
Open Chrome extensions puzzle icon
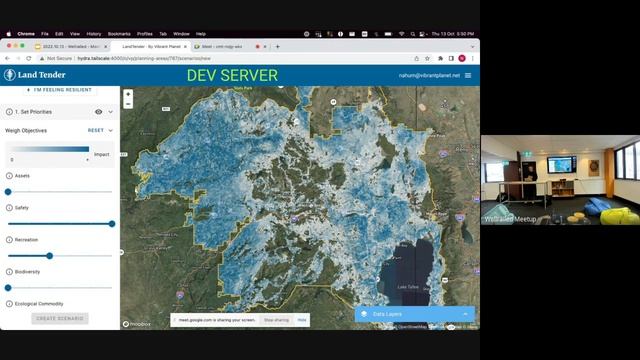coord(440,58)
